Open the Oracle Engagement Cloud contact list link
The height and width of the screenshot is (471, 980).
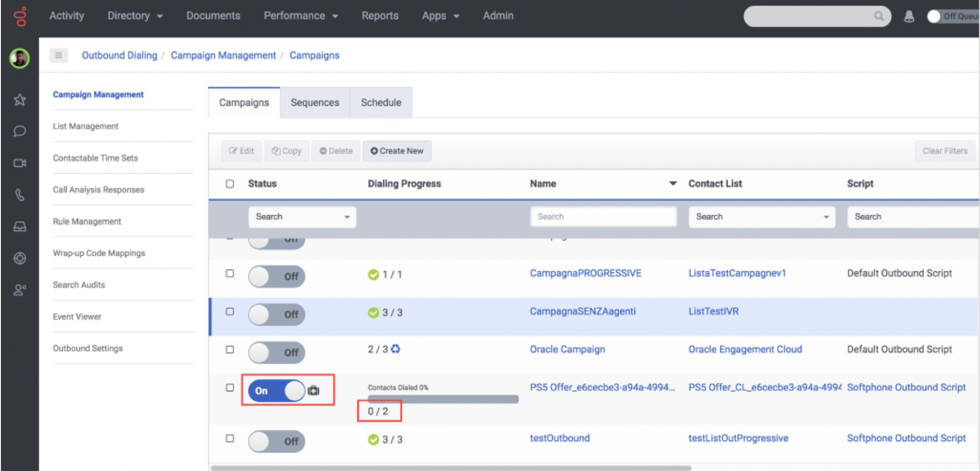pos(745,349)
